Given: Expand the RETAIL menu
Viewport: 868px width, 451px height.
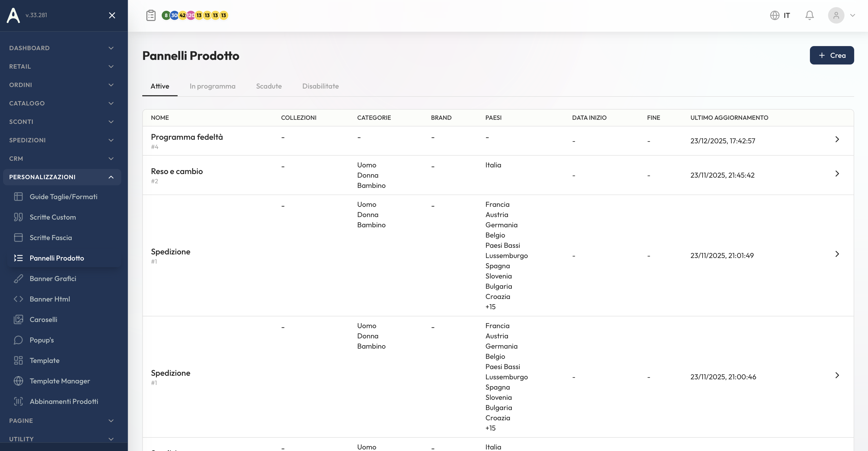Looking at the screenshot, I should coord(62,66).
